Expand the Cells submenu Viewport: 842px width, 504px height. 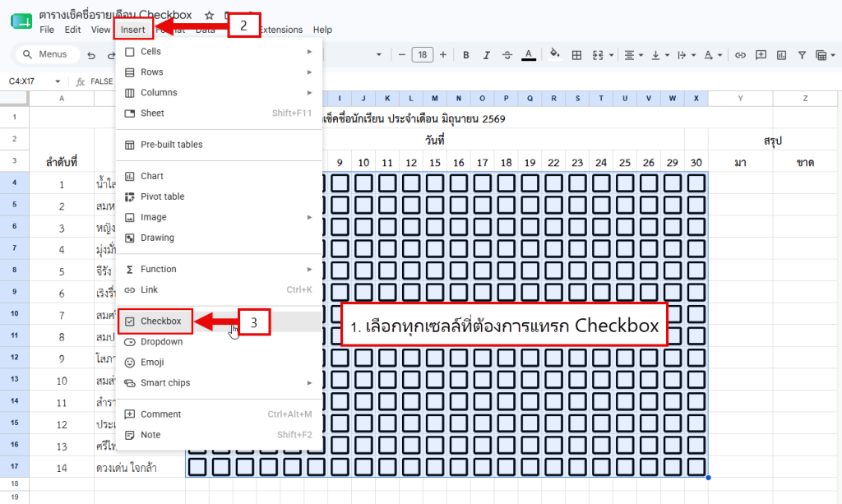[x=309, y=52]
